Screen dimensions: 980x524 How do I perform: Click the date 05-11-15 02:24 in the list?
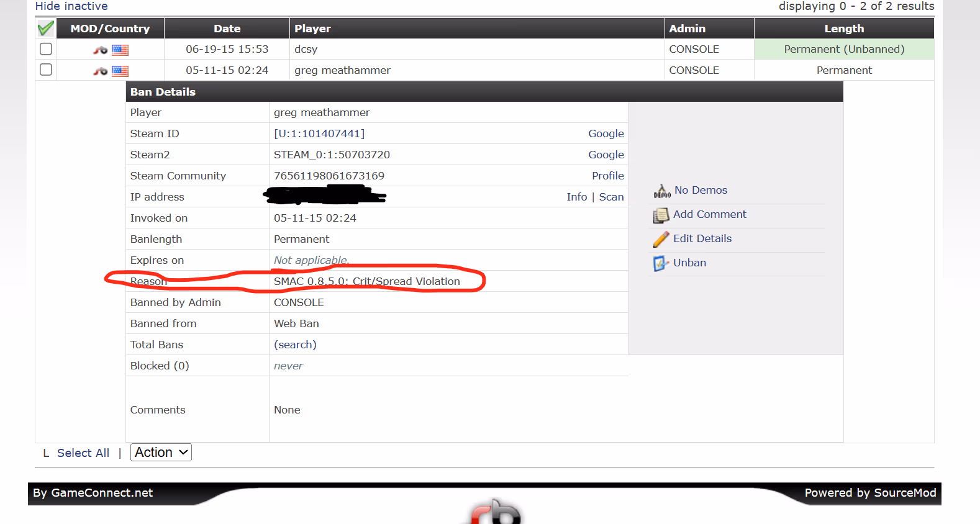[x=227, y=70]
